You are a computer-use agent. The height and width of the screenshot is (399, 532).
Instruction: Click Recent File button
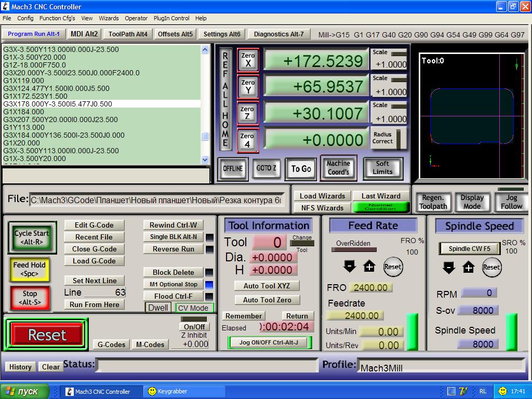click(x=95, y=237)
